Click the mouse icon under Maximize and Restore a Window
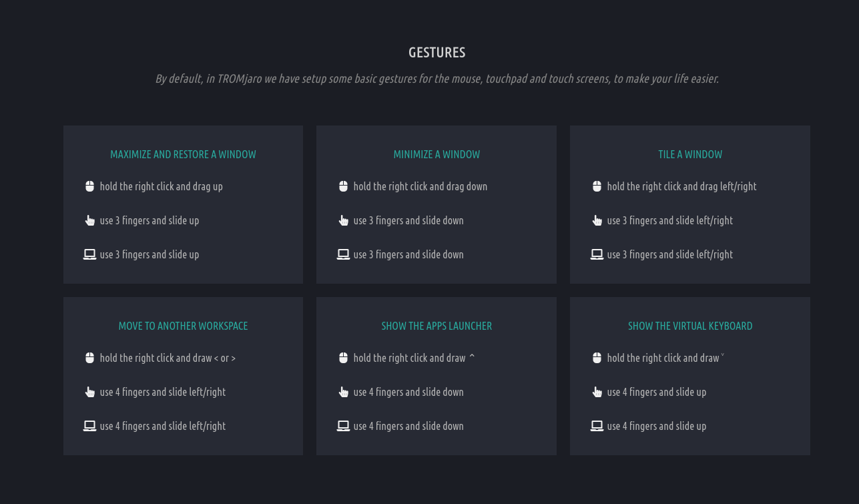Screen dimensions: 859x504 [90, 186]
